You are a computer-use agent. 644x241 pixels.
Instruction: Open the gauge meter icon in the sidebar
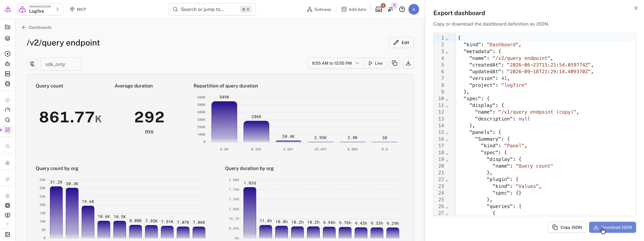[8, 110]
